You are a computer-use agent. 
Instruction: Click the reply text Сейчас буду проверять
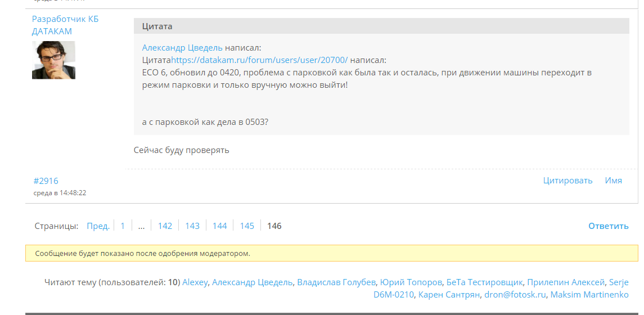coord(182,150)
